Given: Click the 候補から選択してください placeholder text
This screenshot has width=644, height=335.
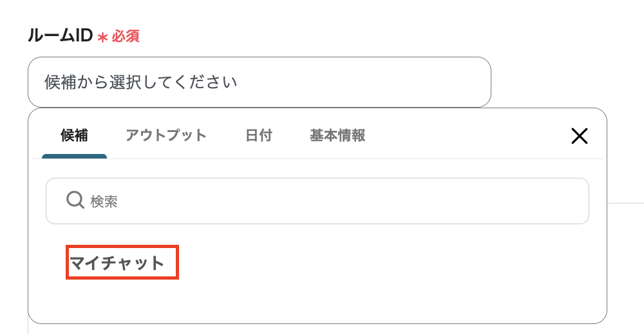Looking at the screenshot, I should pos(141,82).
